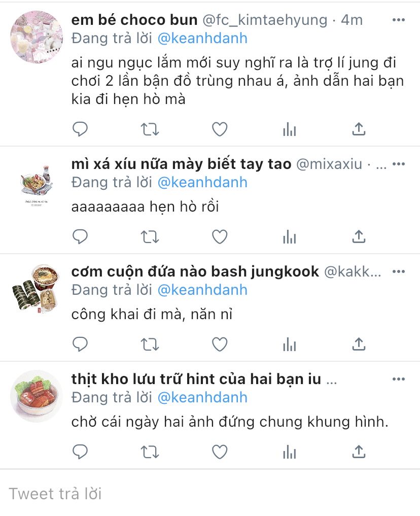Open the @keanhdanh link in the first reply
Screen dimensions: 420x516
(202, 38)
